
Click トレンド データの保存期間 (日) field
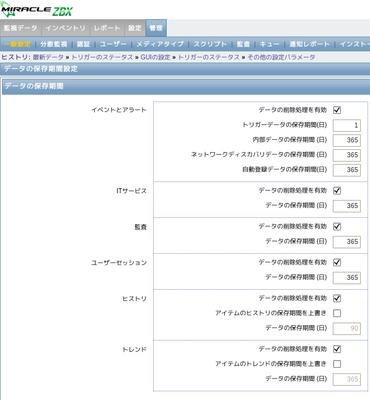click(347, 379)
